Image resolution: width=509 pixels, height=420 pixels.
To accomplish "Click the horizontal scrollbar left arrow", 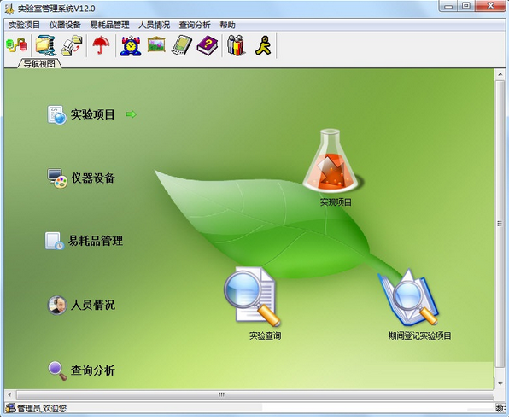I will pyautogui.click(x=9, y=394).
